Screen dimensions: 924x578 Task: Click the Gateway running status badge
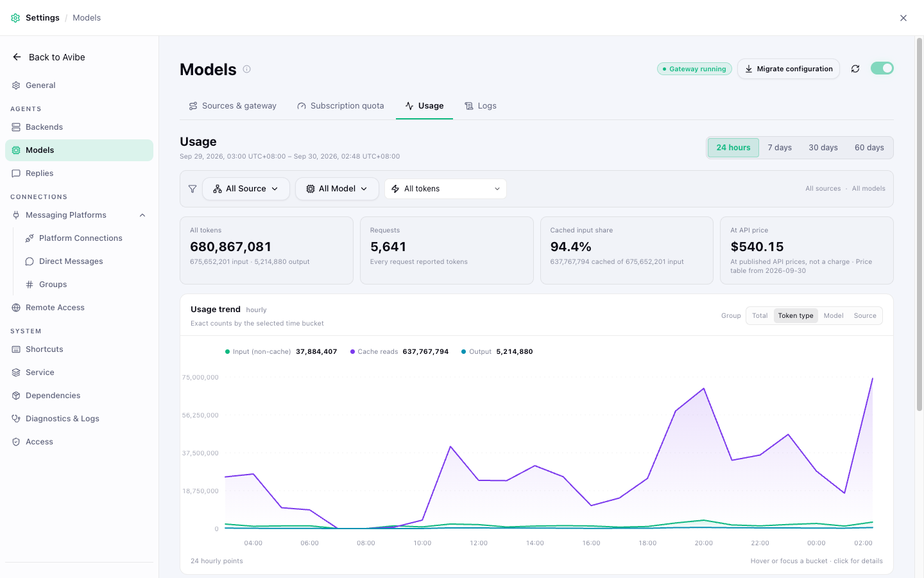click(x=694, y=69)
